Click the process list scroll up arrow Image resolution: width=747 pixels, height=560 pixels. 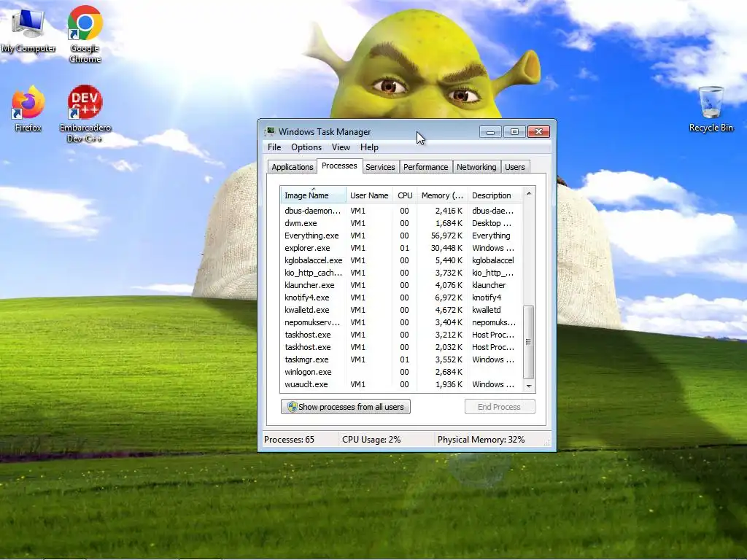tap(528, 193)
